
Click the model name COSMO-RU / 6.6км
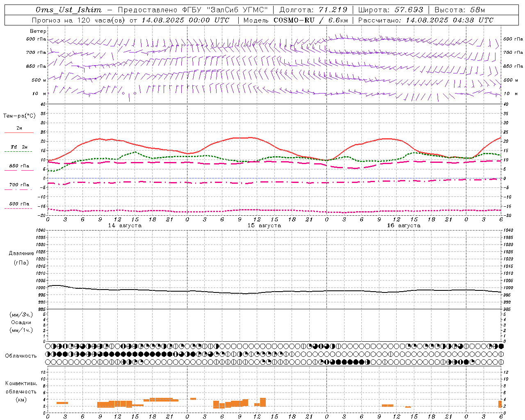pos(311,20)
